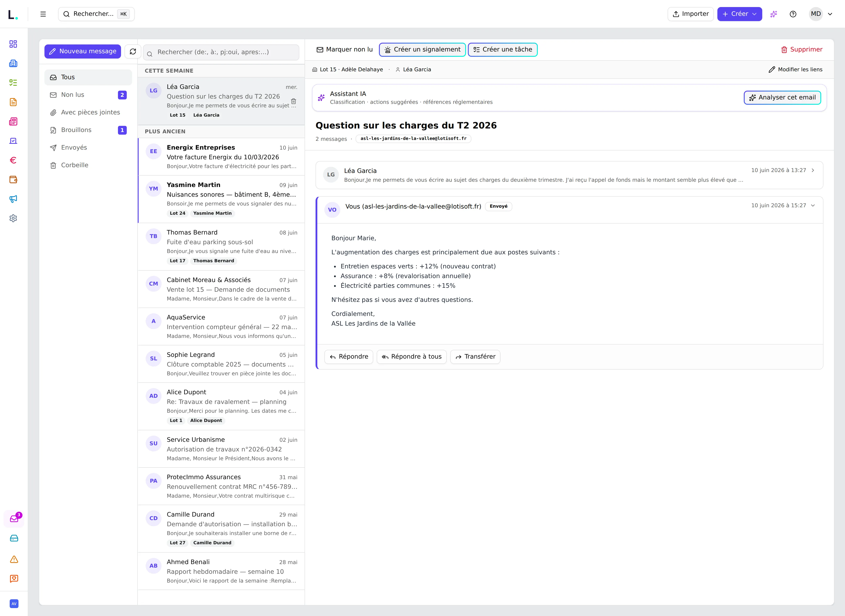Focus the global Rechercher search box
The height and width of the screenshot is (616, 845).
(96, 14)
